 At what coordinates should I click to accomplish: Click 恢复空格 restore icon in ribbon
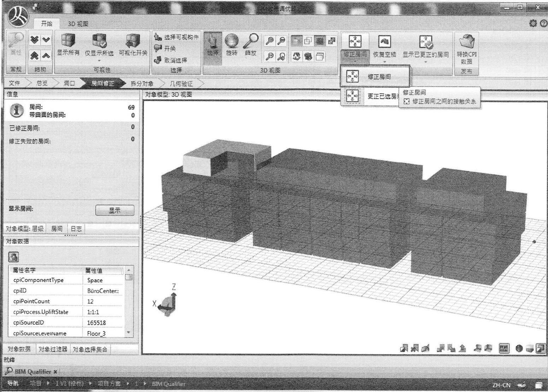384,42
